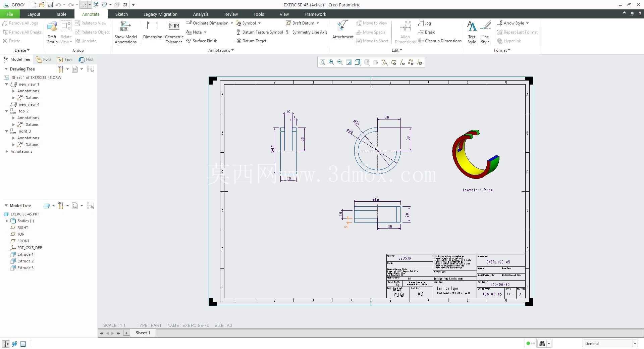The height and width of the screenshot is (349, 644).
Task: Collapse the right_3 tree node
Action: click(x=6, y=131)
